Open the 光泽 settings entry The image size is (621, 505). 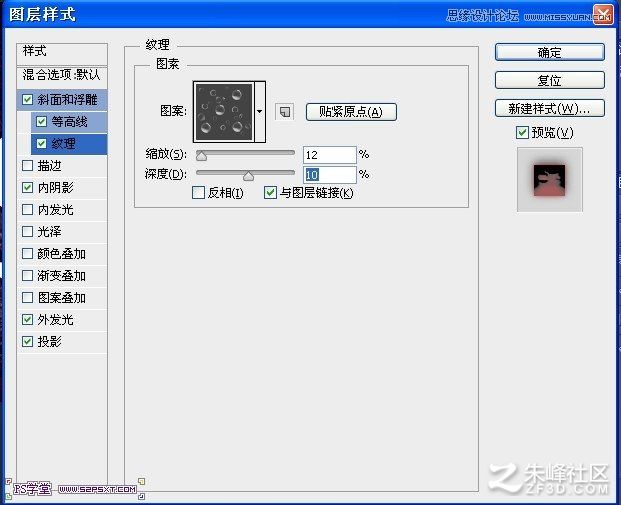coord(50,231)
